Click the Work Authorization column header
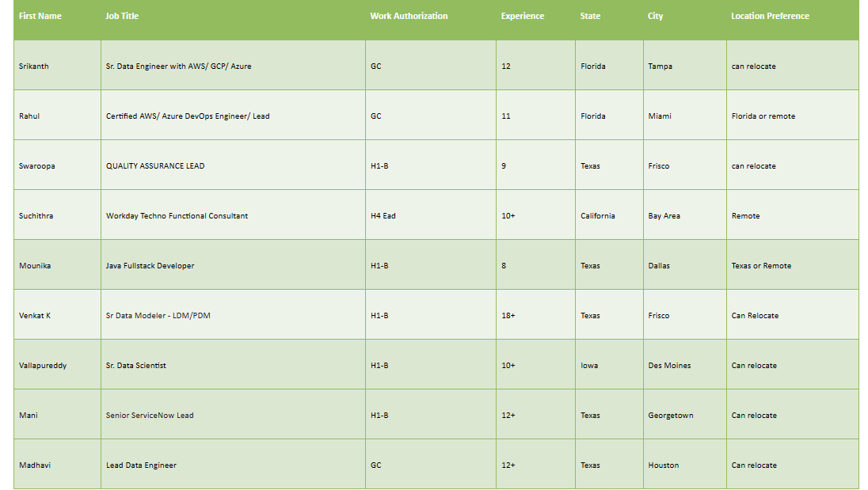 click(409, 16)
